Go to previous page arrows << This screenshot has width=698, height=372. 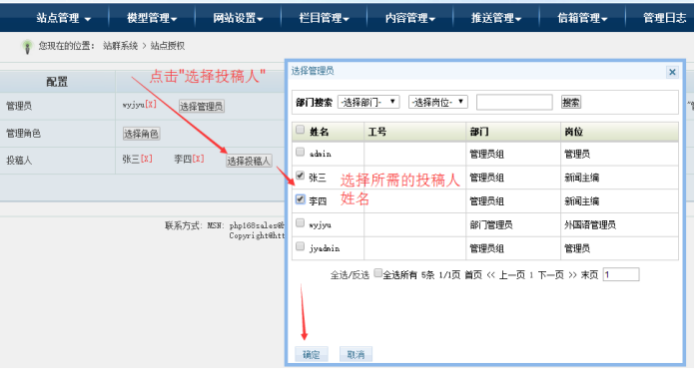[491, 275]
